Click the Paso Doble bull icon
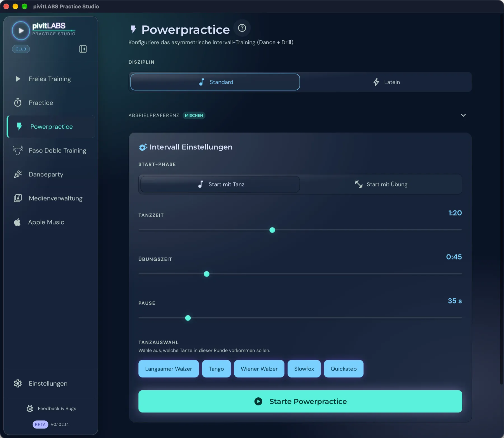The height and width of the screenshot is (438, 504). coord(18,150)
